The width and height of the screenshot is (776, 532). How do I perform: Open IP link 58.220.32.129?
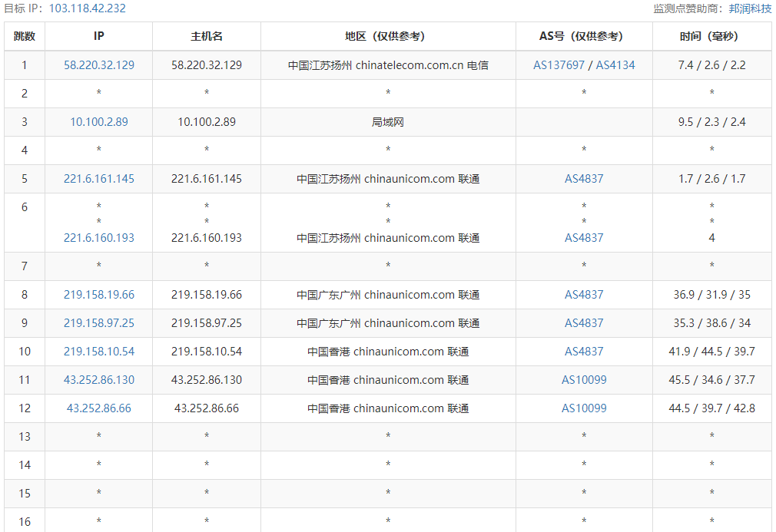click(x=99, y=64)
